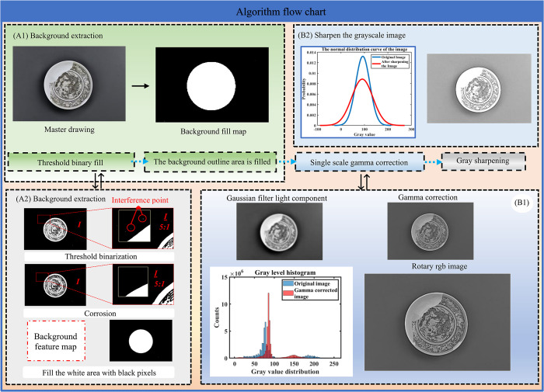
Task: Click the Threshold binary fill box
Action: [71, 162]
